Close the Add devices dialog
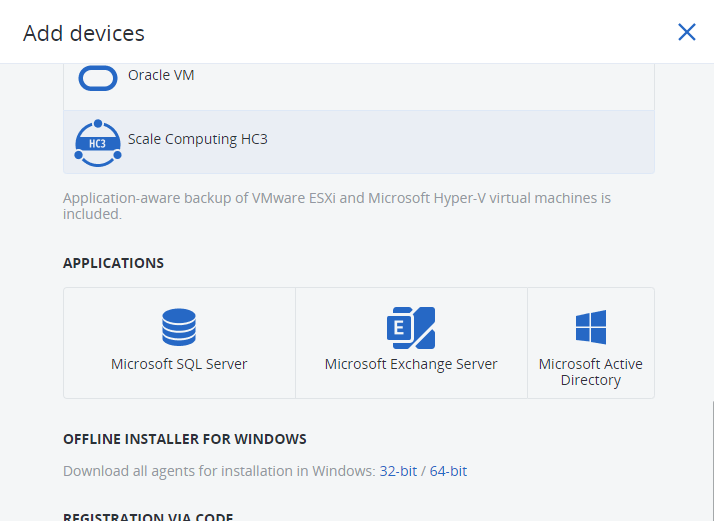This screenshot has height=521, width=714. (x=687, y=32)
